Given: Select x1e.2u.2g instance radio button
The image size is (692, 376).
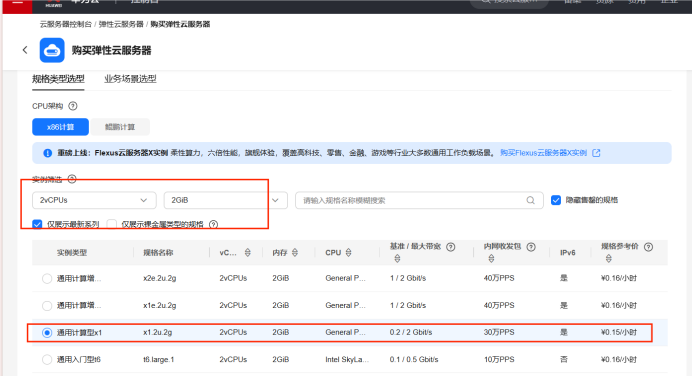Looking at the screenshot, I should click(47, 305).
